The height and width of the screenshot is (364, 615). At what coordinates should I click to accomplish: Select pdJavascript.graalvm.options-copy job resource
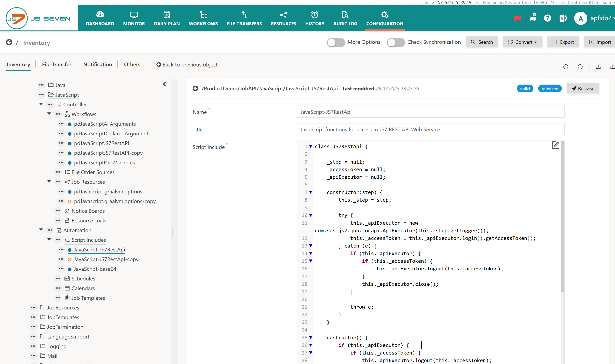pos(115,201)
